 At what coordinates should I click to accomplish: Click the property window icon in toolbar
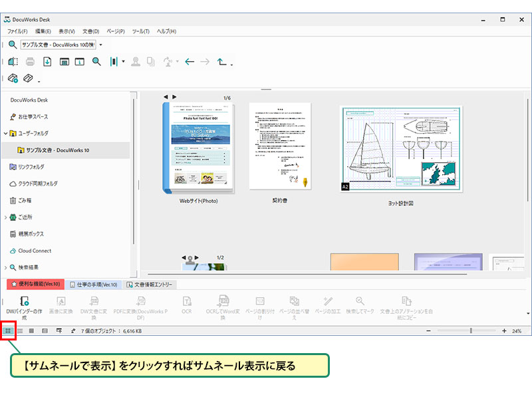point(64,62)
